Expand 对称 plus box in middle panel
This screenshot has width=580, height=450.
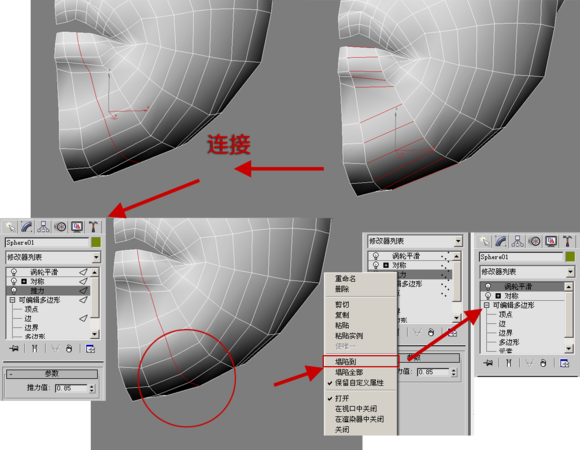tap(386, 265)
